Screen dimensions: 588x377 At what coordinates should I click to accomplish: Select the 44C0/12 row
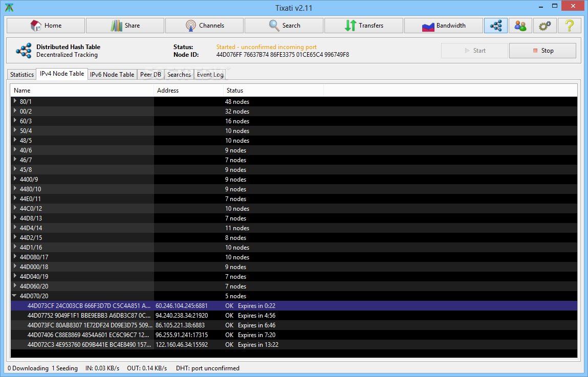point(294,208)
